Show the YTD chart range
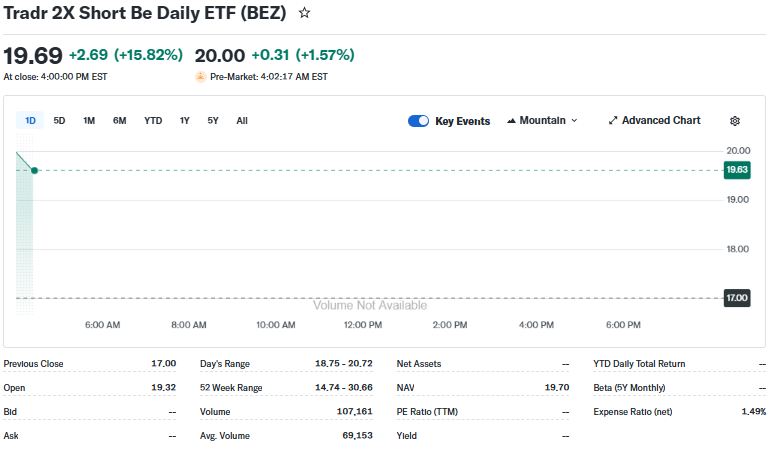This screenshot has width=777, height=450. (x=153, y=121)
